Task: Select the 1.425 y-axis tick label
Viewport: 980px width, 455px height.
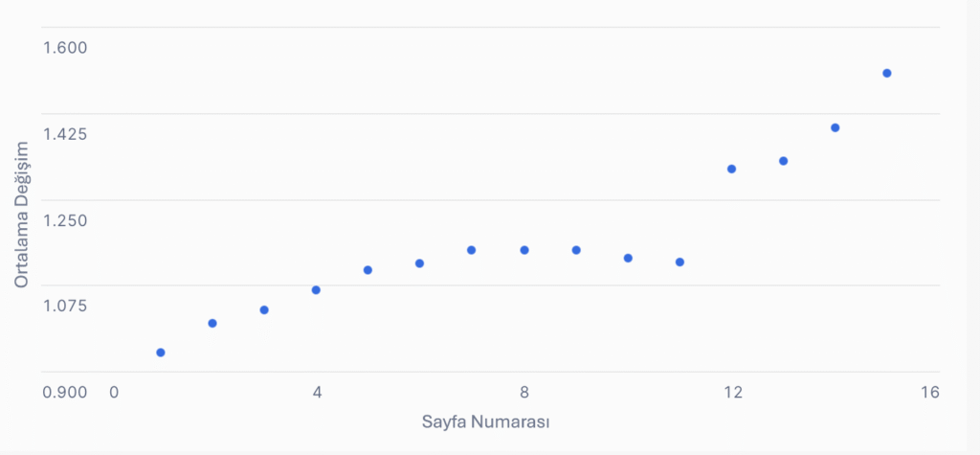Action: (65, 133)
